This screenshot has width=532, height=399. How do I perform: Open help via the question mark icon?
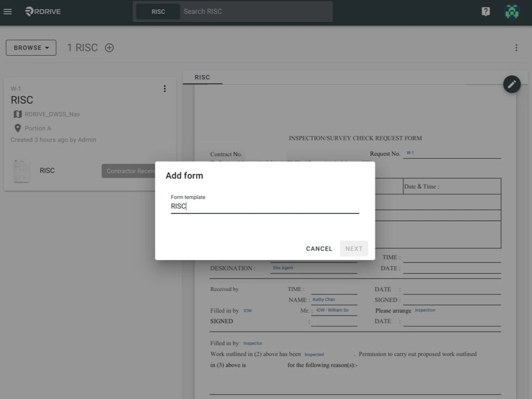pyautogui.click(x=485, y=11)
